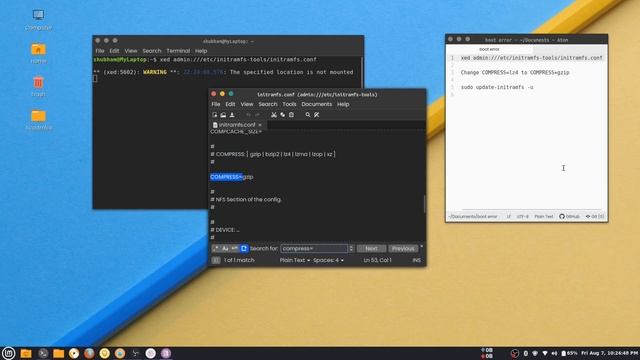The image size is (640, 360).
Task: Select the initramfs.conf document tab
Action: click(237, 125)
